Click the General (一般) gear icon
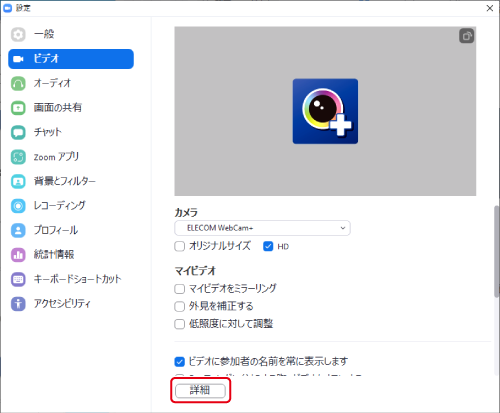This screenshot has height=413, width=500. (18, 34)
